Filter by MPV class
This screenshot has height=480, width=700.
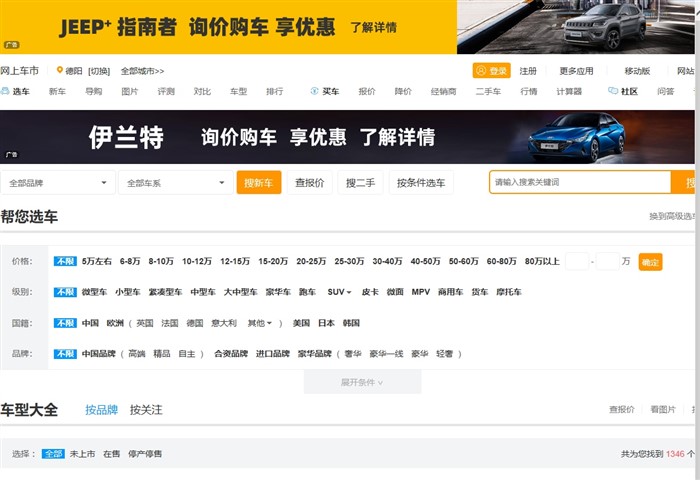pyautogui.click(x=421, y=292)
